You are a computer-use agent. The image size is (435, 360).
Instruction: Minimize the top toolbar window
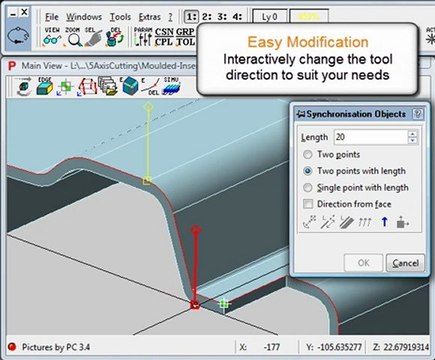coord(13,13)
